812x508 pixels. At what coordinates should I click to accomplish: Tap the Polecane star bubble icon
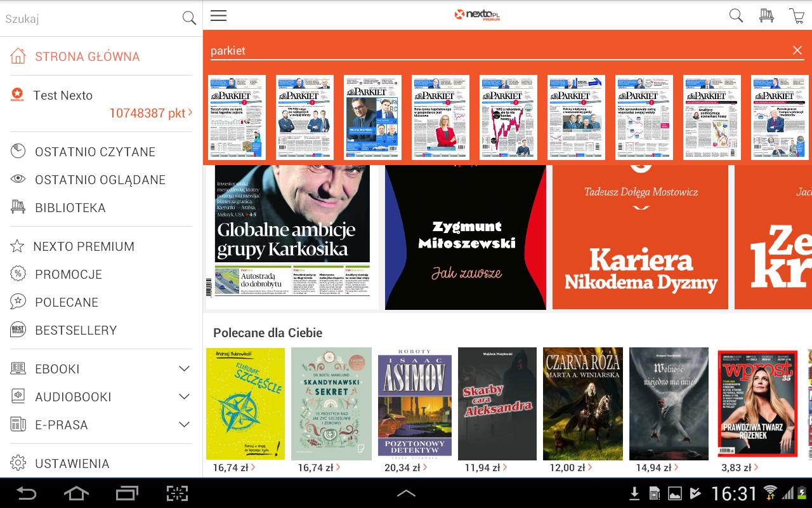(x=18, y=302)
